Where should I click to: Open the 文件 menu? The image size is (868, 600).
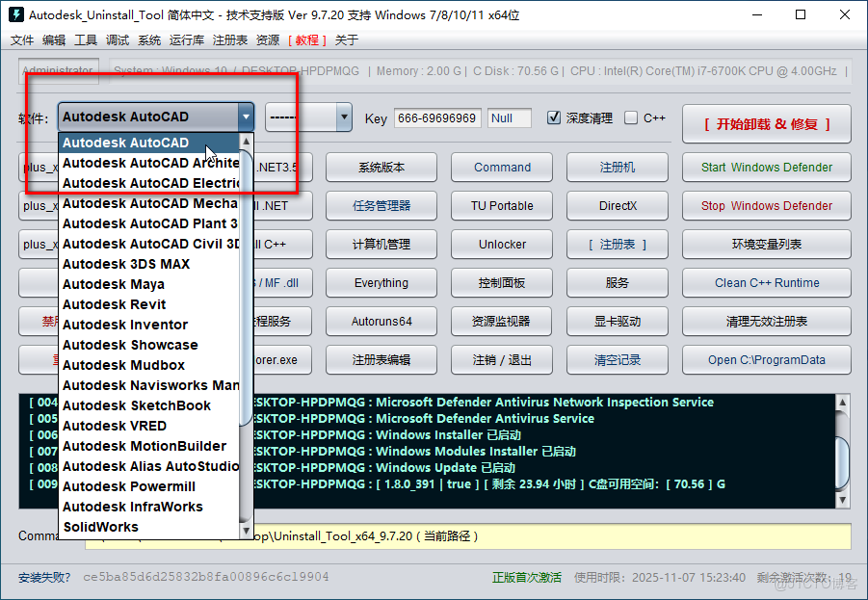point(22,39)
